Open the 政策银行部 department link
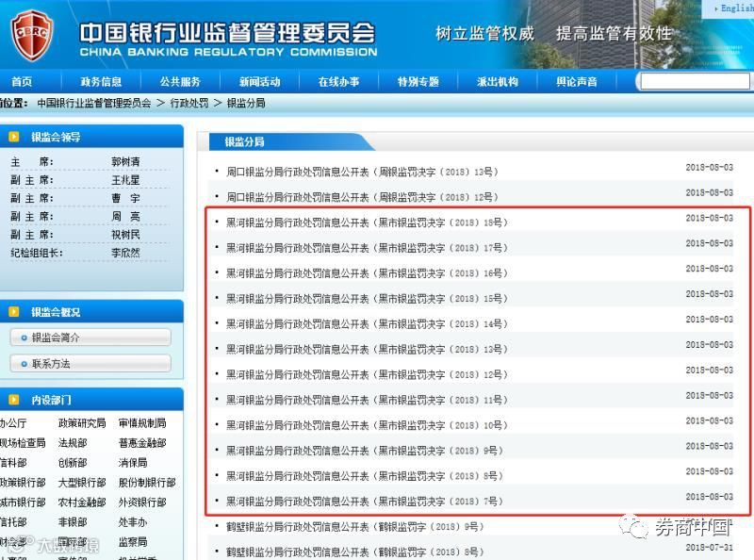 (23, 483)
